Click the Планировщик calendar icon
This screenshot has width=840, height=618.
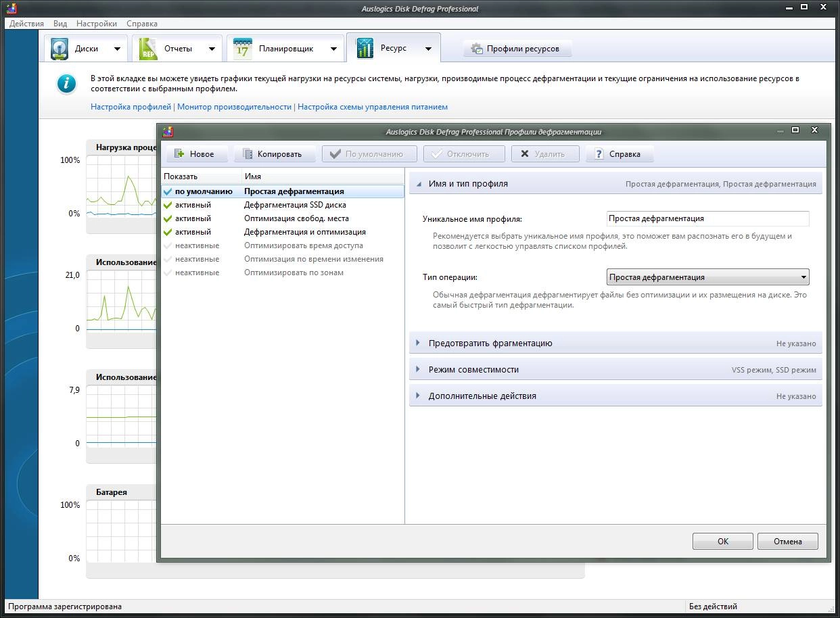tap(242, 49)
